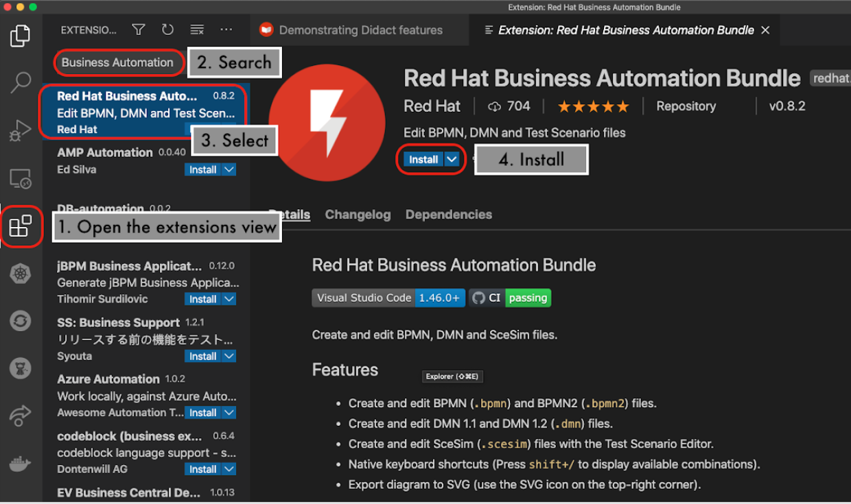Open the Repository link
The image size is (851, 504).
686,106
